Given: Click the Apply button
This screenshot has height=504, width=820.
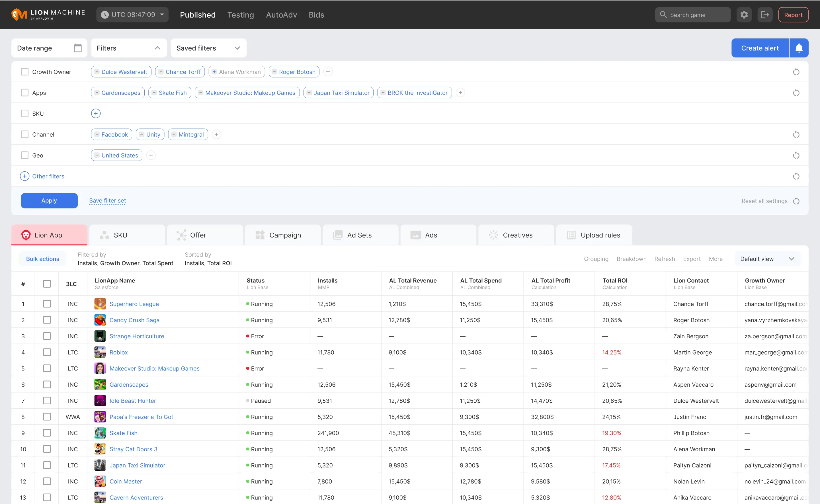Looking at the screenshot, I should click(49, 200).
